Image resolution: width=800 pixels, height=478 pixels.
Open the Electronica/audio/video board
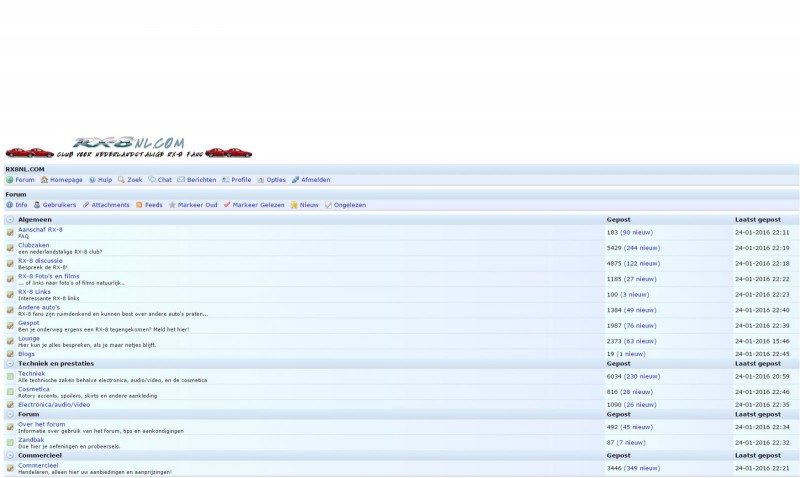54,405
